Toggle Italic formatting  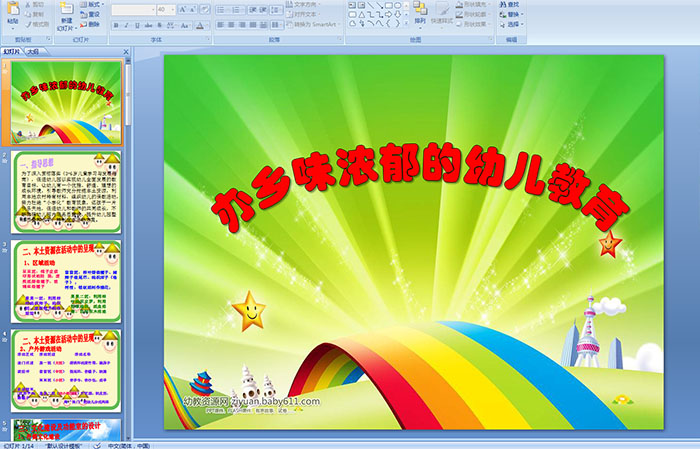tap(126, 25)
